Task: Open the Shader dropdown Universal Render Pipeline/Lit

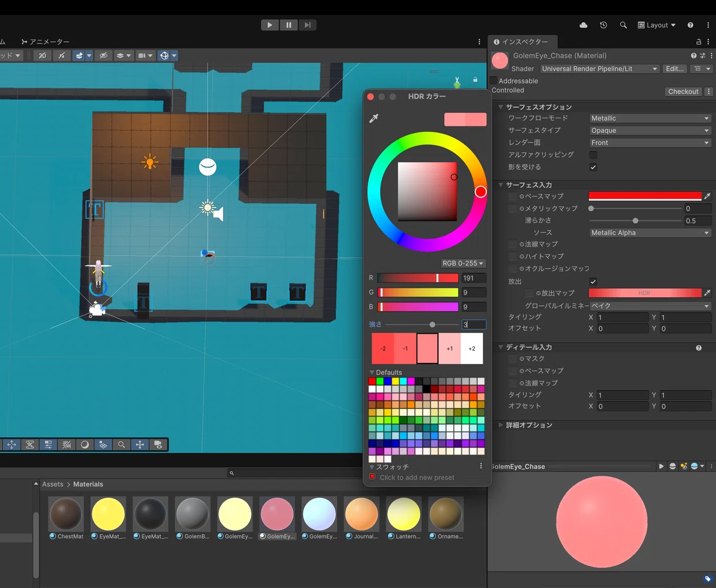Action: pyautogui.click(x=599, y=69)
